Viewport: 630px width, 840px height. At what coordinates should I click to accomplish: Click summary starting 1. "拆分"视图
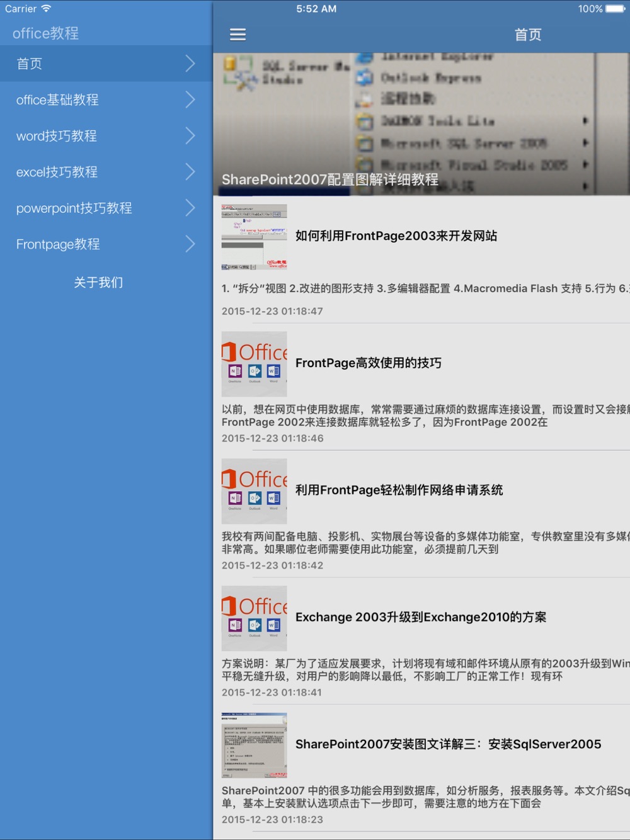(425, 288)
